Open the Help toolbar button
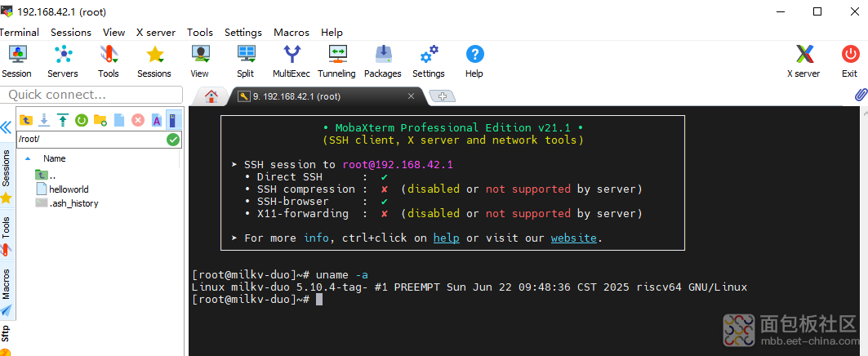The height and width of the screenshot is (356, 868). click(x=474, y=61)
